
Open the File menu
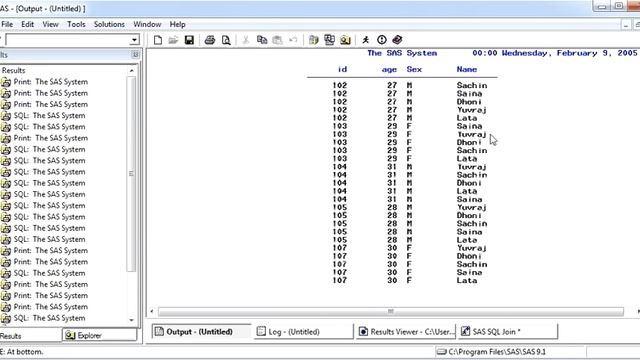coord(7,24)
